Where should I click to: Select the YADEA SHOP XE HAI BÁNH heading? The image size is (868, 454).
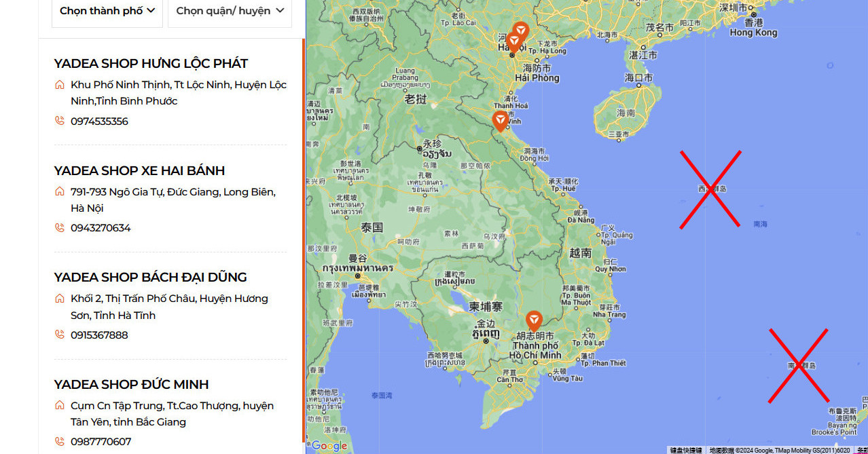(x=139, y=170)
